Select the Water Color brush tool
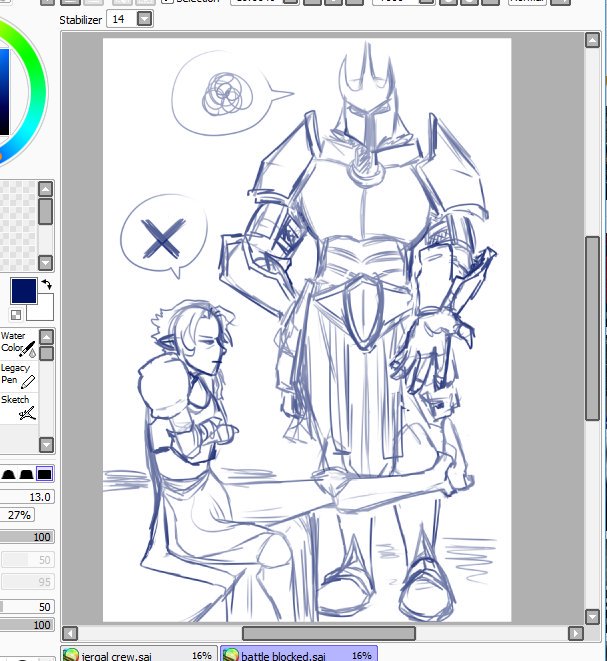This screenshot has width=607, height=661. click(x=19, y=344)
